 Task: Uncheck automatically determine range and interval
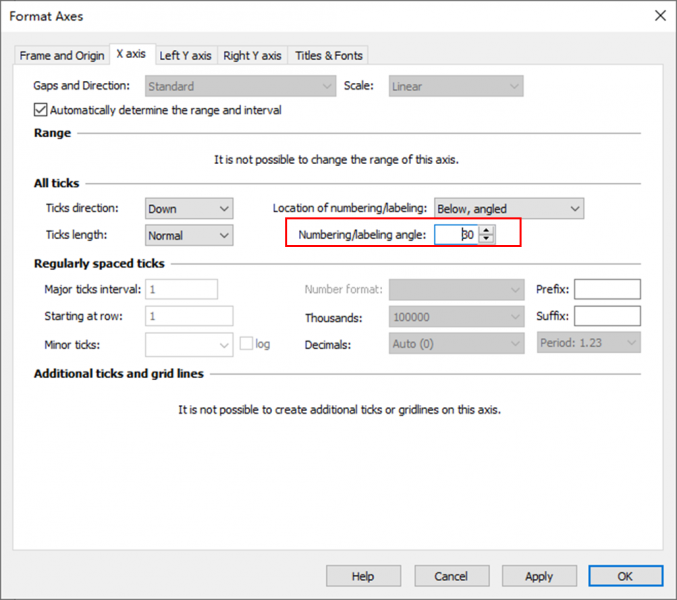click(41, 110)
